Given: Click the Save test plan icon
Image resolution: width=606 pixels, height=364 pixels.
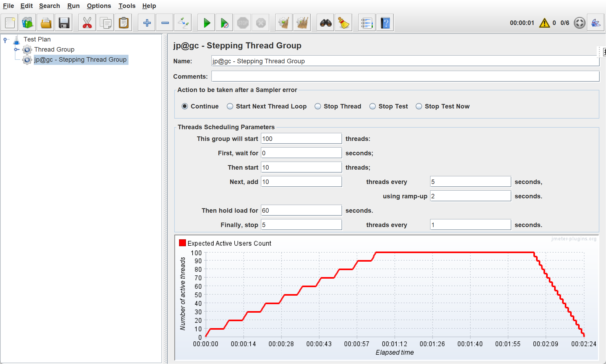Looking at the screenshot, I should (x=64, y=23).
